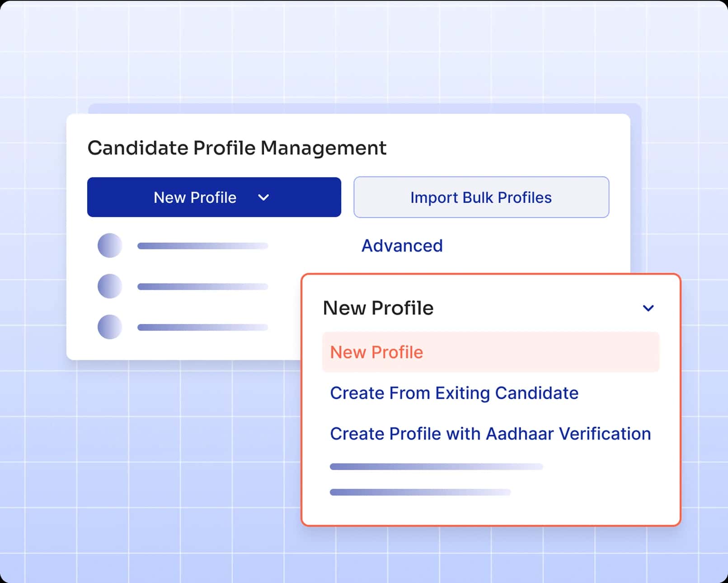This screenshot has height=583, width=728.
Task: Select the middle candidate placeholder line
Action: pyautogui.click(x=202, y=287)
